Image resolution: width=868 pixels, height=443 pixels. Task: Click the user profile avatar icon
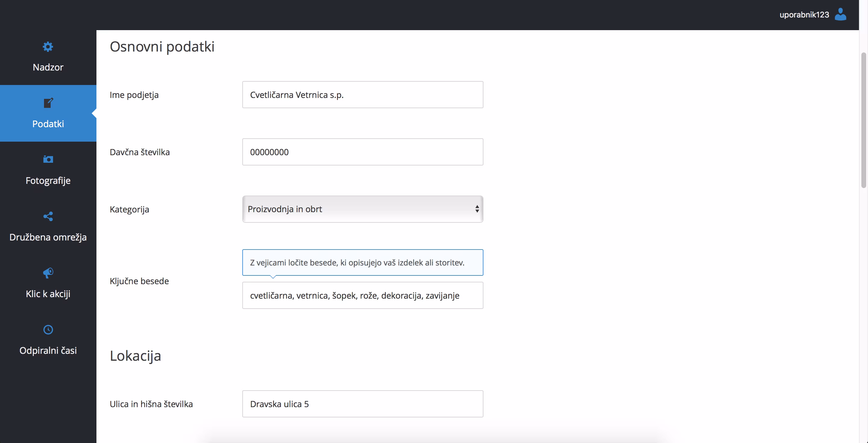840,14
